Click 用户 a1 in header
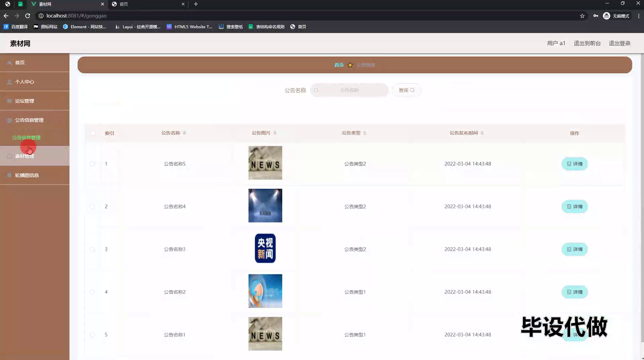644x360 pixels. click(x=556, y=43)
